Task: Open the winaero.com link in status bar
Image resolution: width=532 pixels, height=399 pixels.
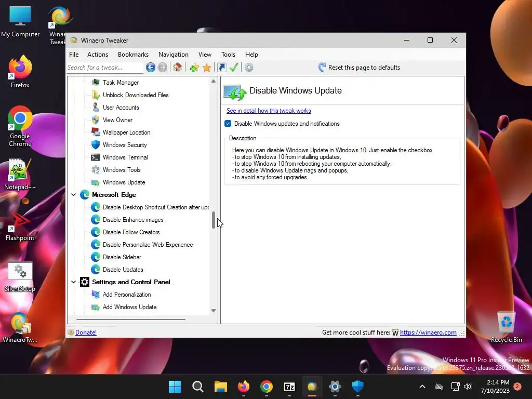Action: (x=428, y=332)
